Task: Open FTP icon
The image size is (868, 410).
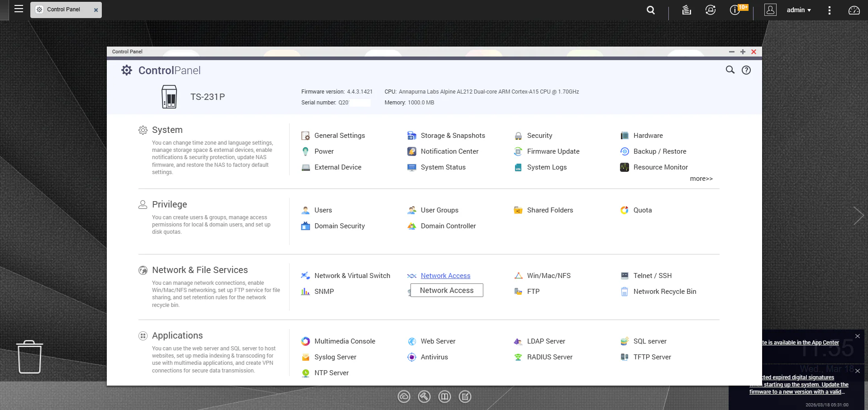Action: coord(518,292)
